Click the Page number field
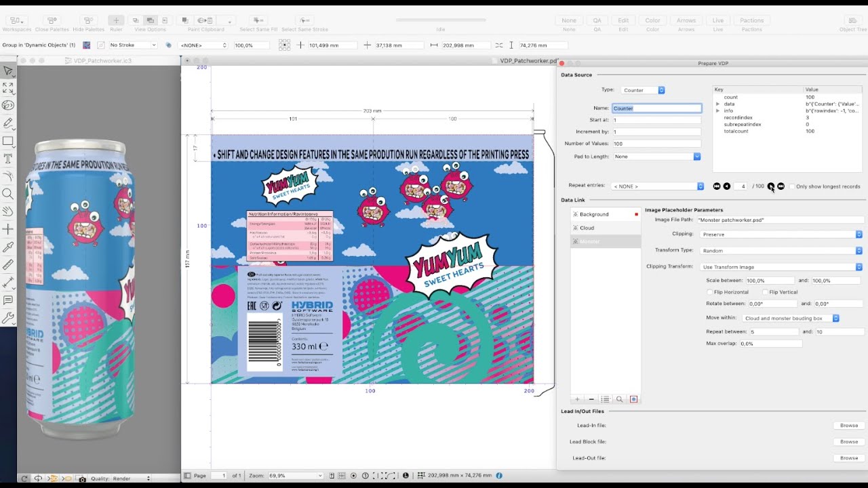This screenshot has height=488, width=868. click(218, 476)
